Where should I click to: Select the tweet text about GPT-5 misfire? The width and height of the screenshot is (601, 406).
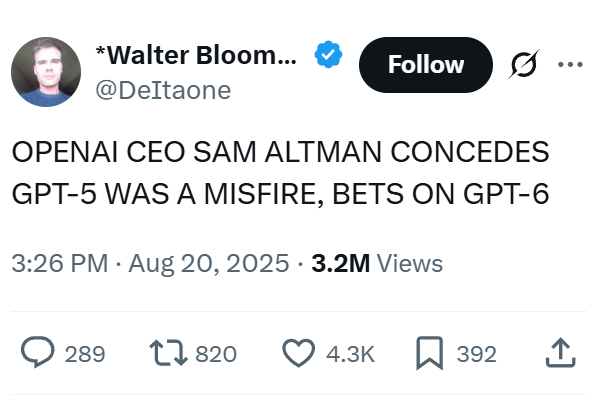(281, 173)
